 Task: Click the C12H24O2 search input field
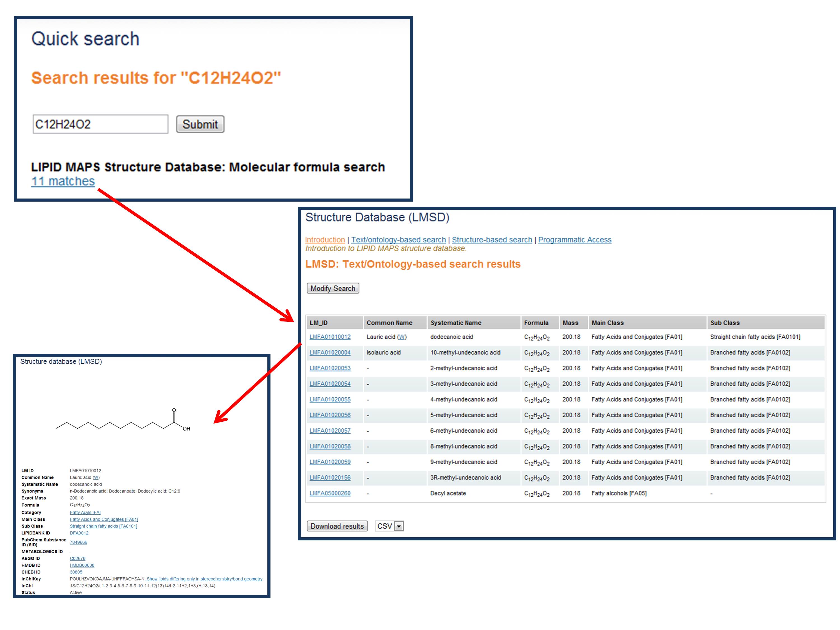[x=100, y=124]
